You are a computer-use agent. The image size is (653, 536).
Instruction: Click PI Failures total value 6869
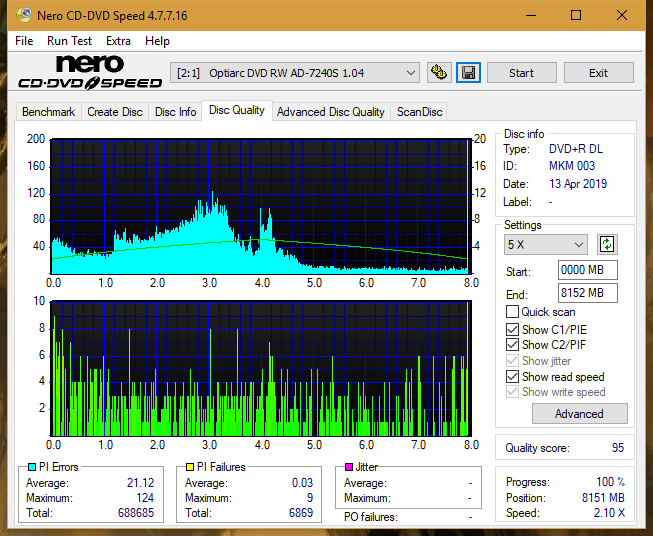click(301, 513)
